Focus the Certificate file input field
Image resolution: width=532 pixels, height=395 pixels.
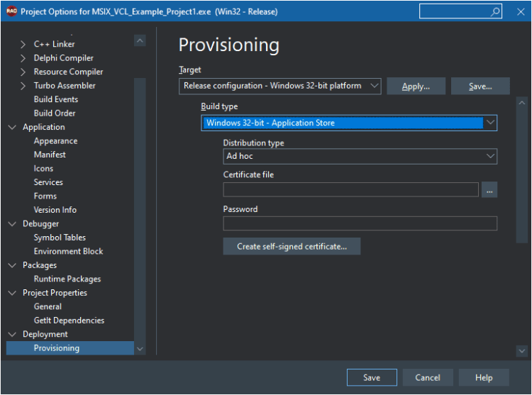point(351,190)
